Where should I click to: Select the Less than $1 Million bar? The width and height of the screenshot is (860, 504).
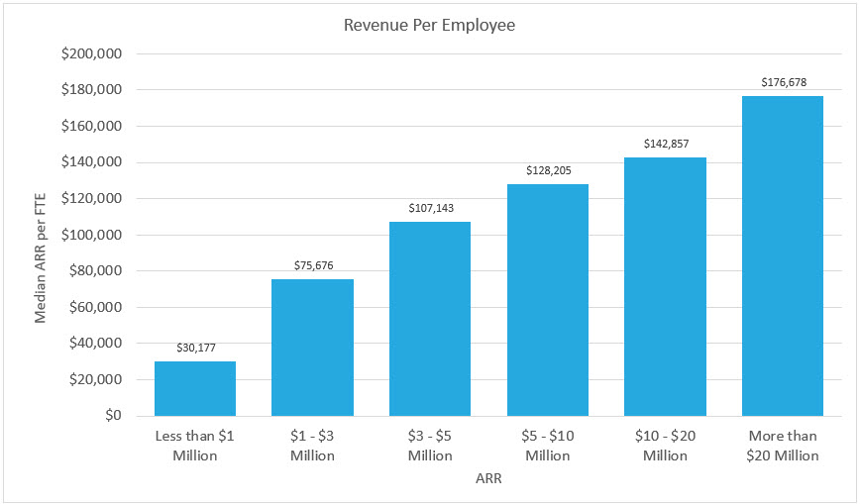point(195,388)
